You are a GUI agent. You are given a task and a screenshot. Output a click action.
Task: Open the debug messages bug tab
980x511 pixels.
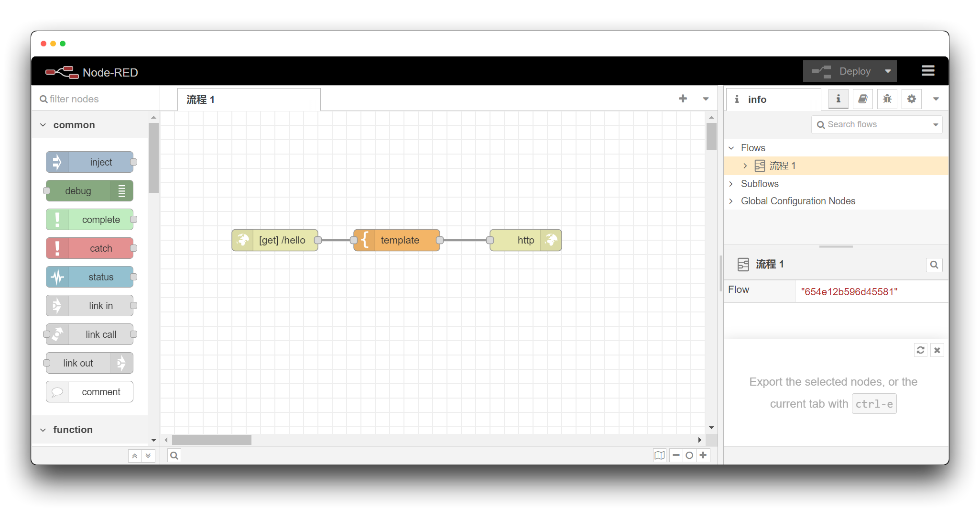pyautogui.click(x=887, y=99)
